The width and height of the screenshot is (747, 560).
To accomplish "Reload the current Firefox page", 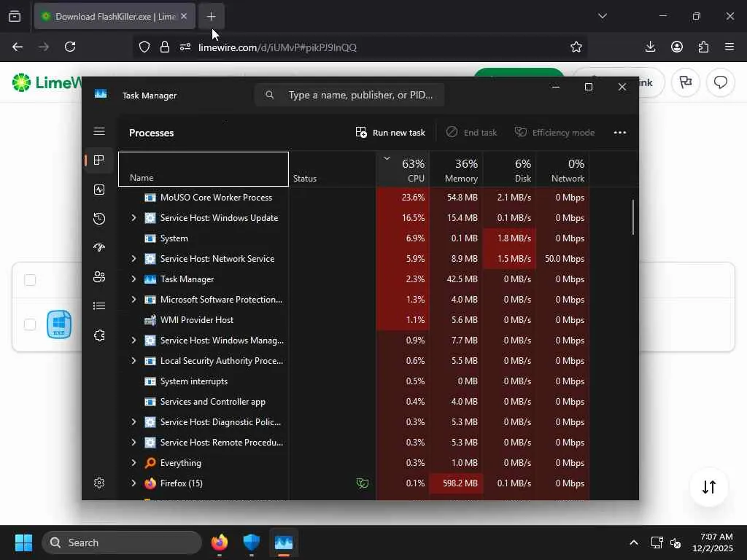I will [70, 47].
